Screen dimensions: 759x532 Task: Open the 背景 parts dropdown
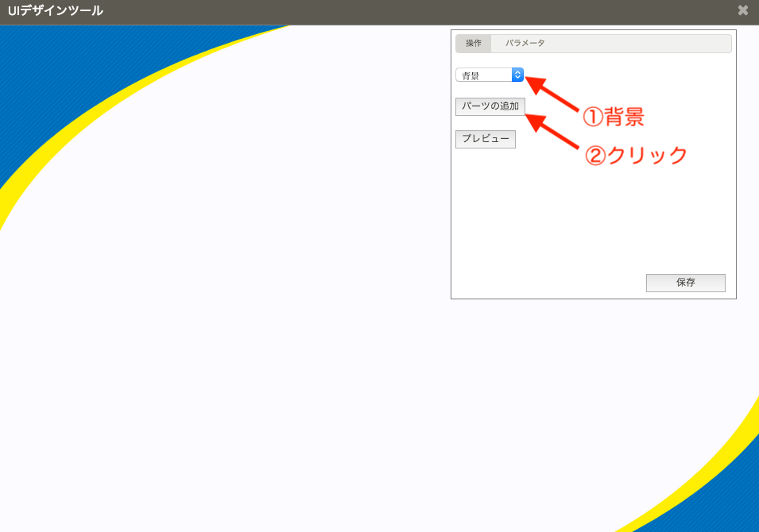click(485, 75)
